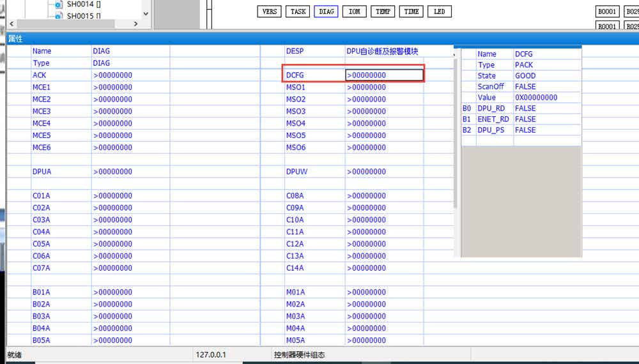Screen dimensions: 639x364
Task: Click the IOM block
Action: (355, 11)
